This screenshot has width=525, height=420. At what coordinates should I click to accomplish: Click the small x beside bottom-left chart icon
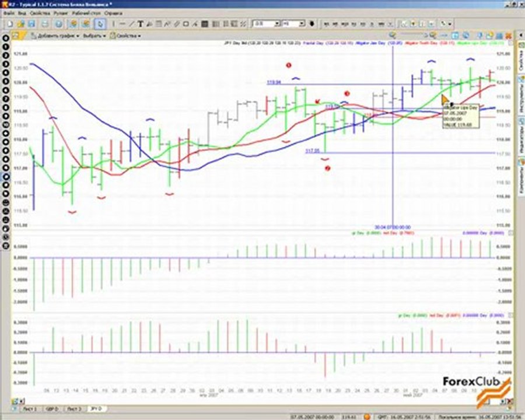click(22, 401)
